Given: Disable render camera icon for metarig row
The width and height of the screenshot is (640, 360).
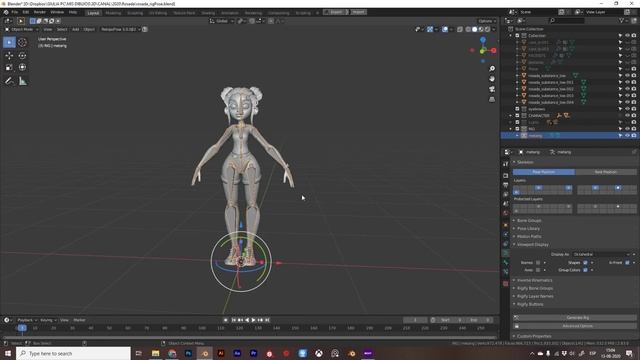Looking at the screenshot, I should tap(634, 136).
